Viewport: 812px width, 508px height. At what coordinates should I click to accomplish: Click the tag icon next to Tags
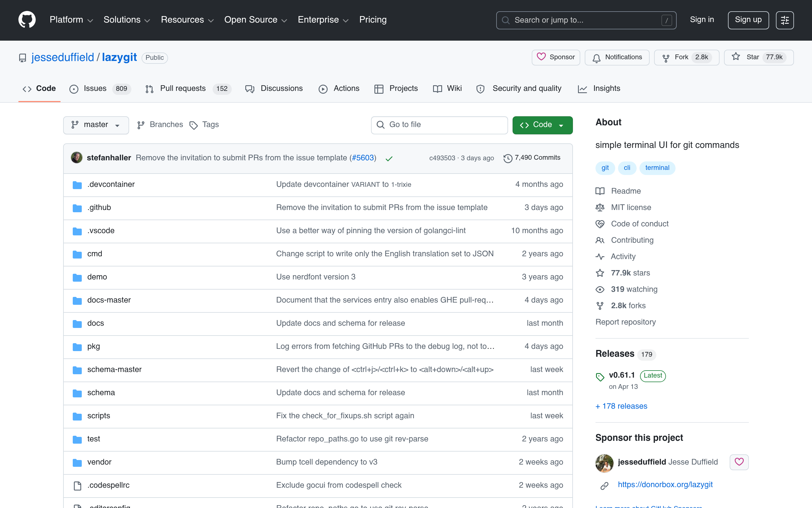point(193,125)
